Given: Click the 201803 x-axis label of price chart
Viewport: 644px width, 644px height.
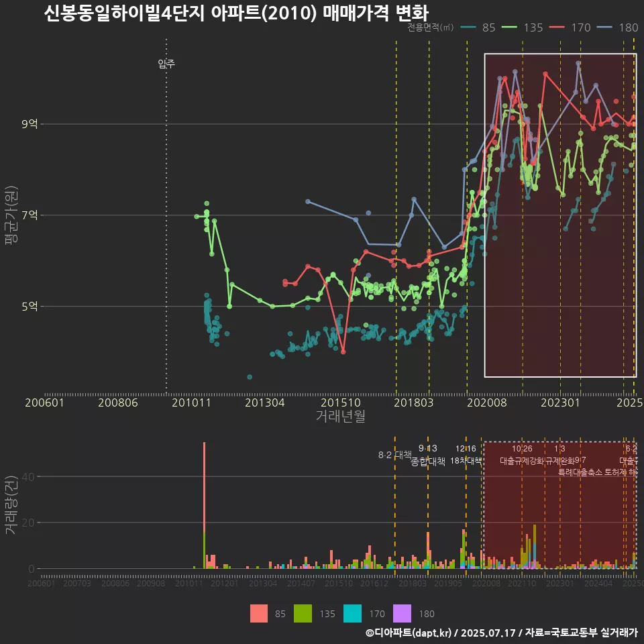Looking at the screenshot, I should (x=414, y=402).
